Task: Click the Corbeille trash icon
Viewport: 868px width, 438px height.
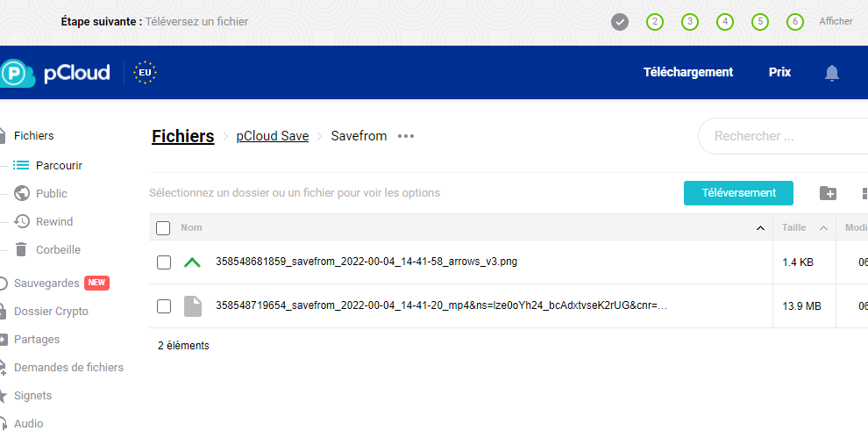Action: click(21, 249)
